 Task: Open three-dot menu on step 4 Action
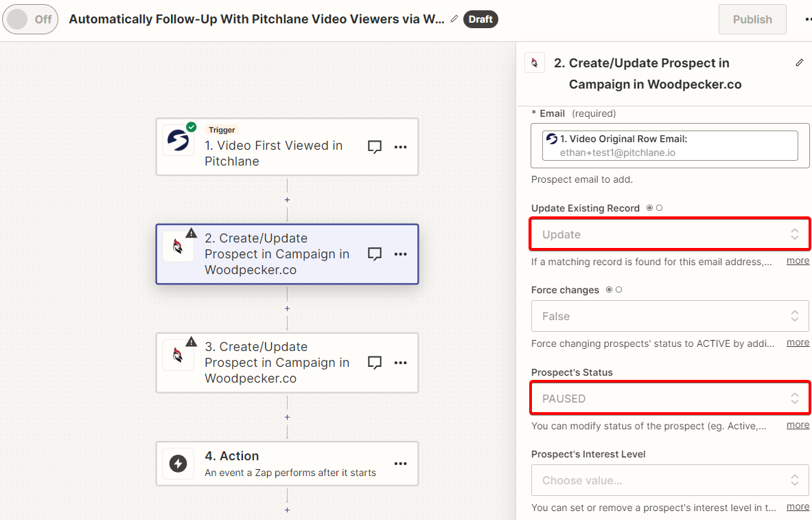pos(400,464)
